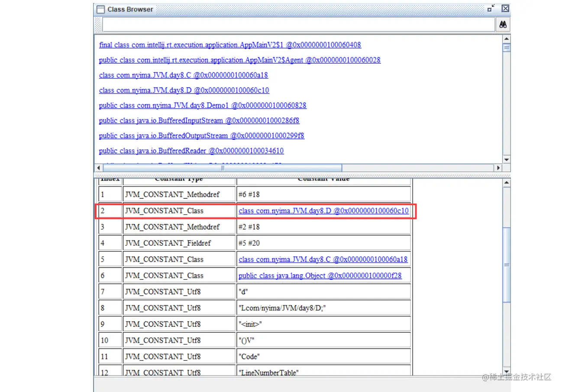Select the "#6 #18" constant value
Viewport: 562px width, 392px height.
pyautogui.click(x=323, y=195)
